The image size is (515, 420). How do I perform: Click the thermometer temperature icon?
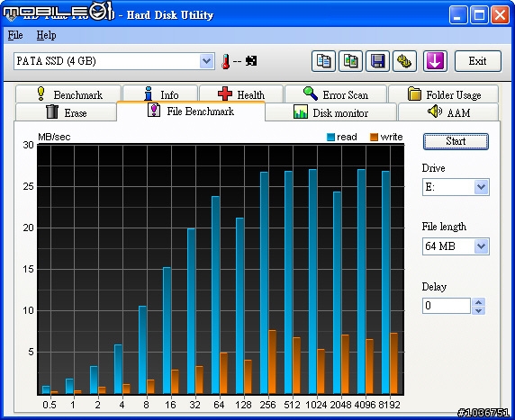(x=225, y=61)
